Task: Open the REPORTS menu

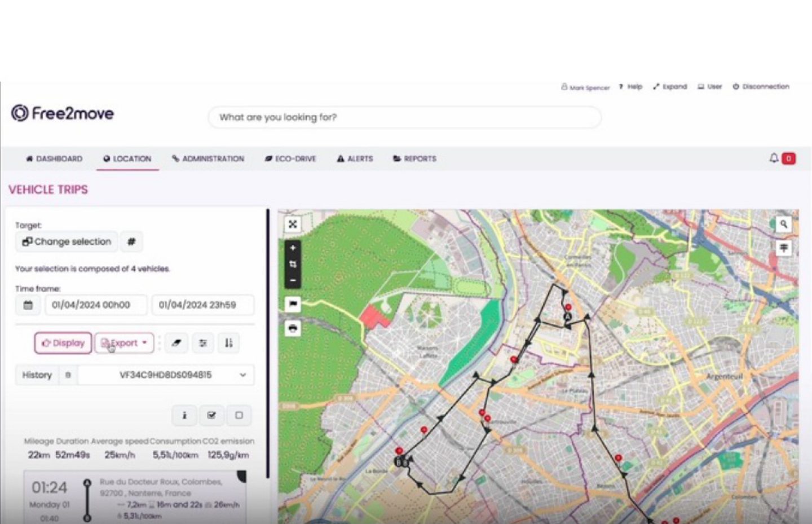Action: click(414, 158)
